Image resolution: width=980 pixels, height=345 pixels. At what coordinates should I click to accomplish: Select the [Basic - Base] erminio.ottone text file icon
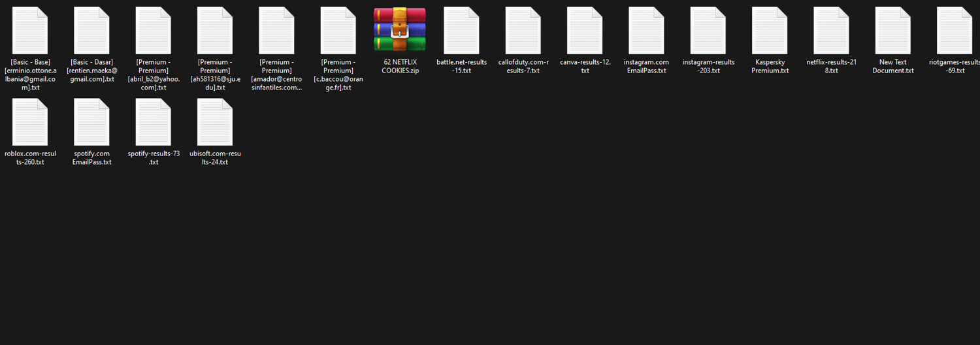pos(30,31)
